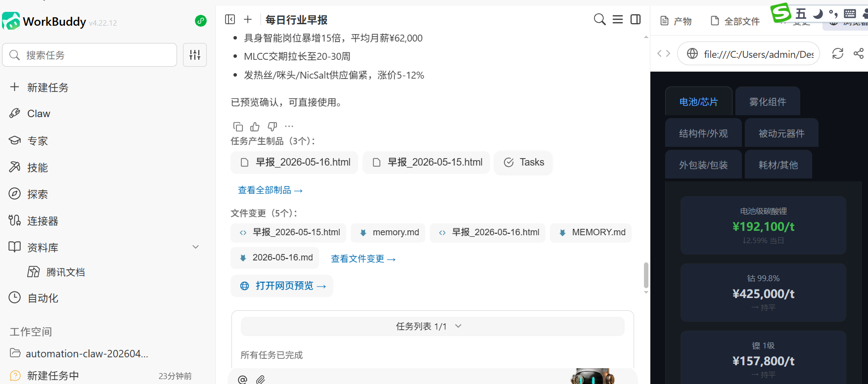This screenshot has width=868, height=384.
Task: Click the green link badge beside WorkBuddy
Action: pyautogui.click(x=201, y=21)
